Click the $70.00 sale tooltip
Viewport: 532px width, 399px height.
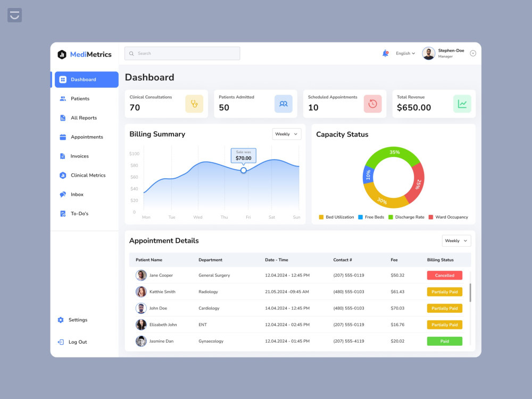[244, 155]
